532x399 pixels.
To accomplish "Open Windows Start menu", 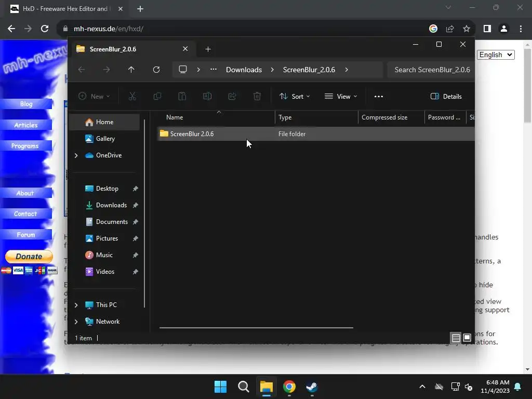I will point(220,387).
